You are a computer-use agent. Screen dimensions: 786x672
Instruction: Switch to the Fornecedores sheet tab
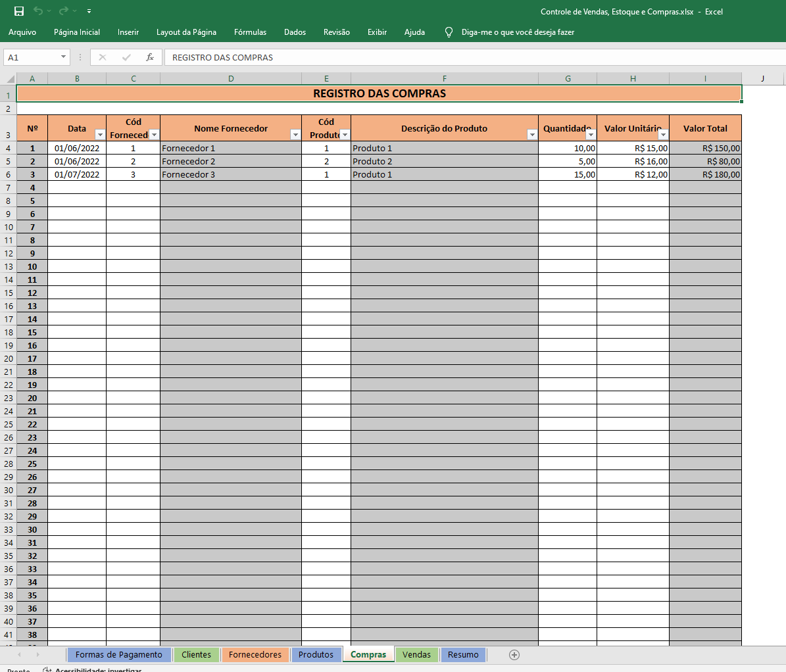[255, 654]
